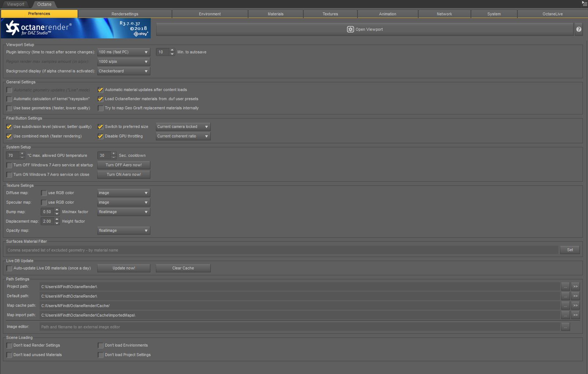Viewport: 588px width, 374px height.
Task: Click the >> button beside Project path
Action: click(x=576, y=287)
